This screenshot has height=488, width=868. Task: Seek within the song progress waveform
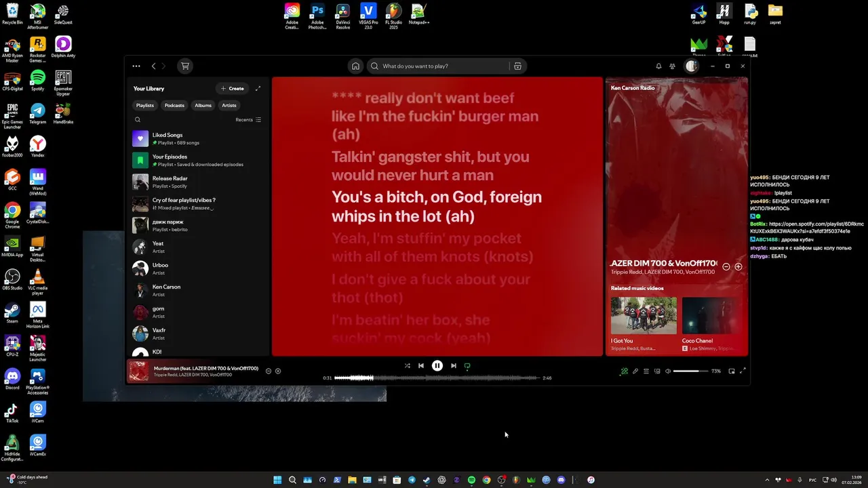tap(437, 378)
